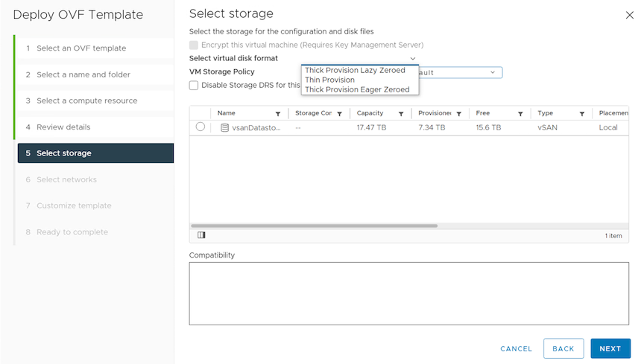The width and height of the screenshot is (644, 364).
Task: Go to step 1 Select an OVF template
Action: pyautogui.click(x=95, y=48)
